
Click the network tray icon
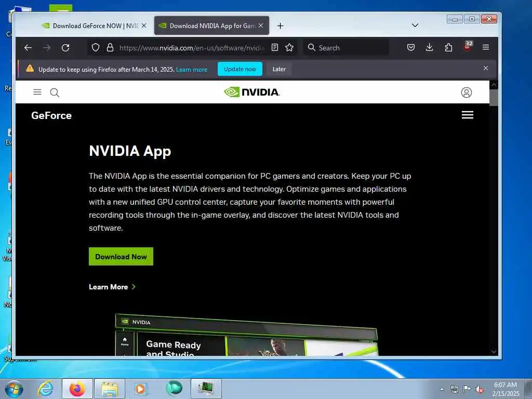(454, 389)
